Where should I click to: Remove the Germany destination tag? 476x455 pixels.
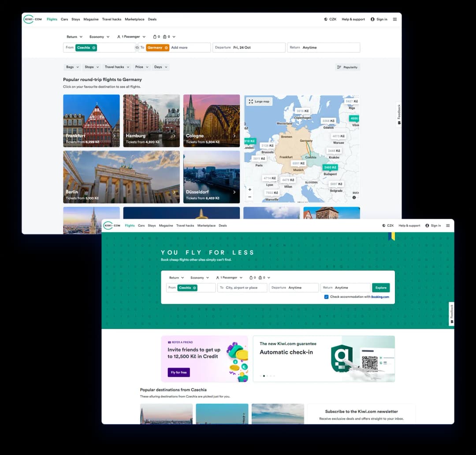click(x=166, y=48)
